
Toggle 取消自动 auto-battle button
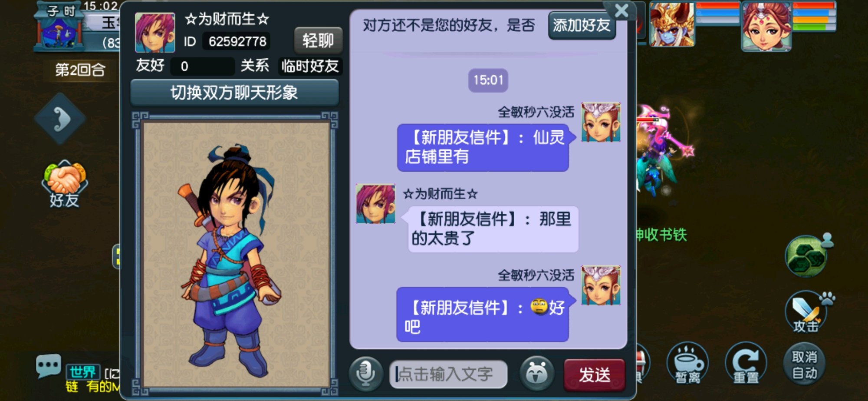[x=805, y=365]
